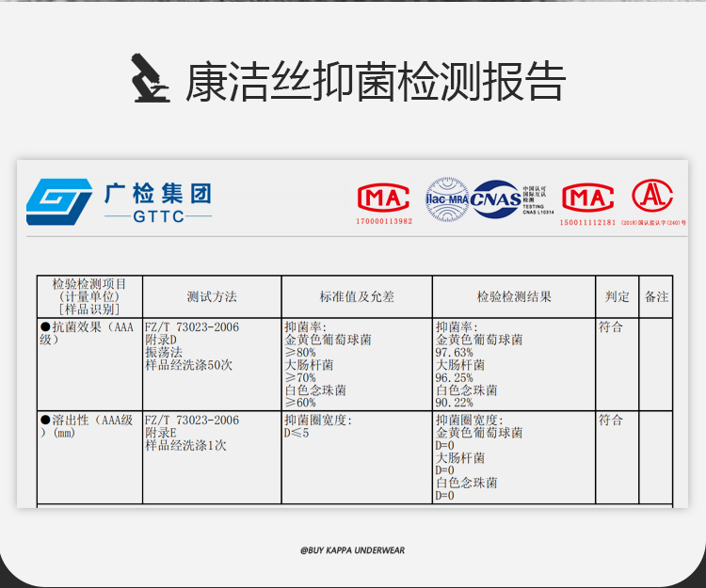The image size is (706, 588).
Task: Click the @BUY KAPPA UNDERWEAR footer text
Action: tap(353, 550)
